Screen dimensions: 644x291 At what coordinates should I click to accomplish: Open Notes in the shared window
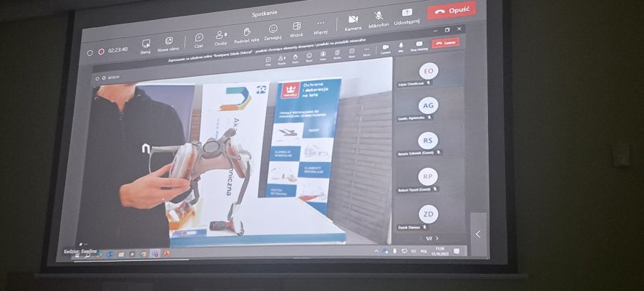(337, 54)
